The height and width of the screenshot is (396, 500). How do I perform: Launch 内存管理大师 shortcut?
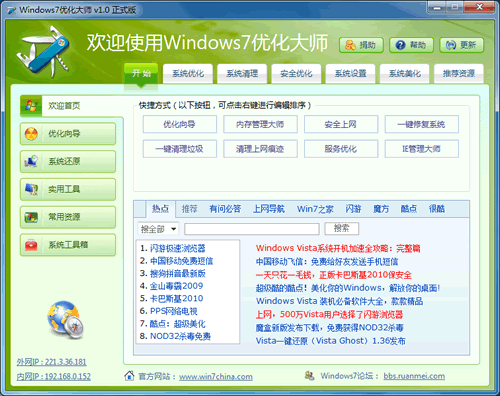pyautogui.click(x=260, y=124)
